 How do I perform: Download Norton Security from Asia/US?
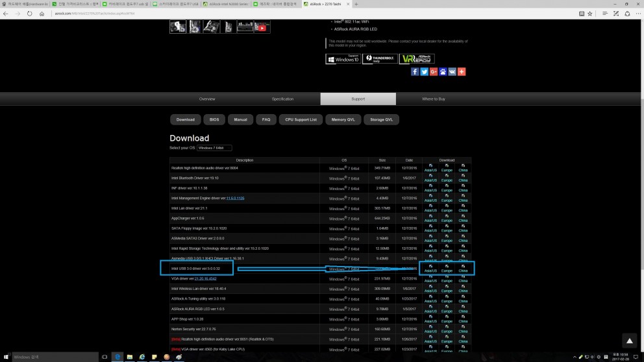tap(430, 329)
